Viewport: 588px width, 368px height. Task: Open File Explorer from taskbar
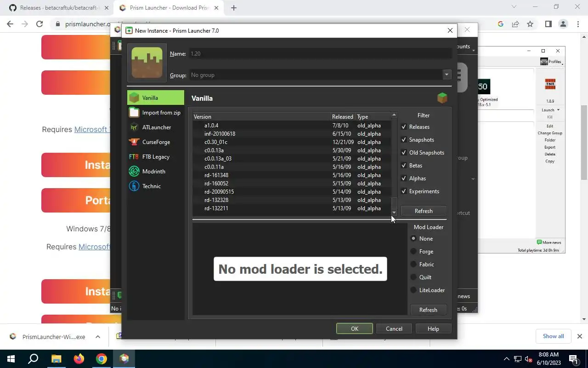point(56,359)
